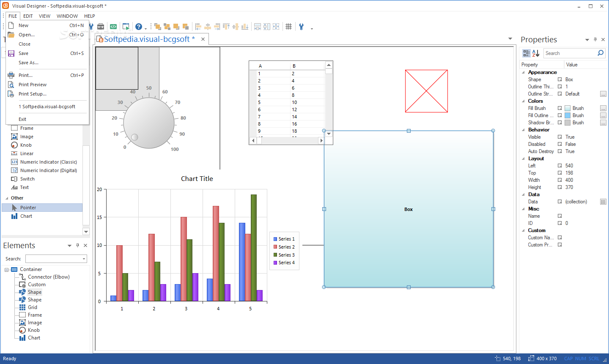Open the document tabs list arrow
The height and width of the screenshot is (364, 609).
(x=510, y=39)
